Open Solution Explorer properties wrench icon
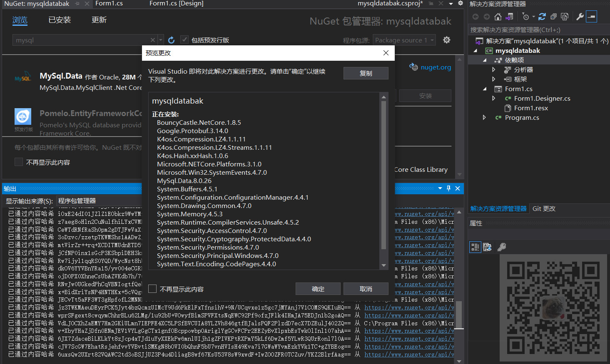This screenshot has width=610, height=364. coord(580,17)
